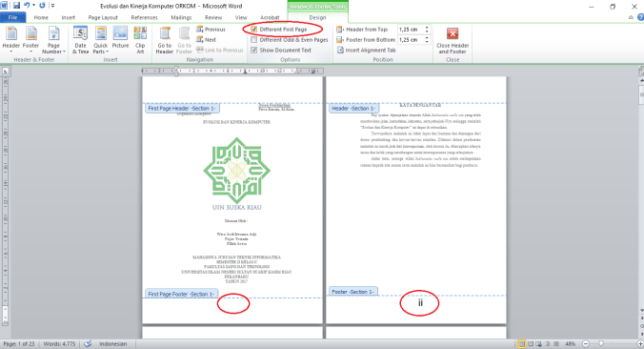Switch to the View tab
This screenshot has width=644, height=349.
click(x=241, y=17)
